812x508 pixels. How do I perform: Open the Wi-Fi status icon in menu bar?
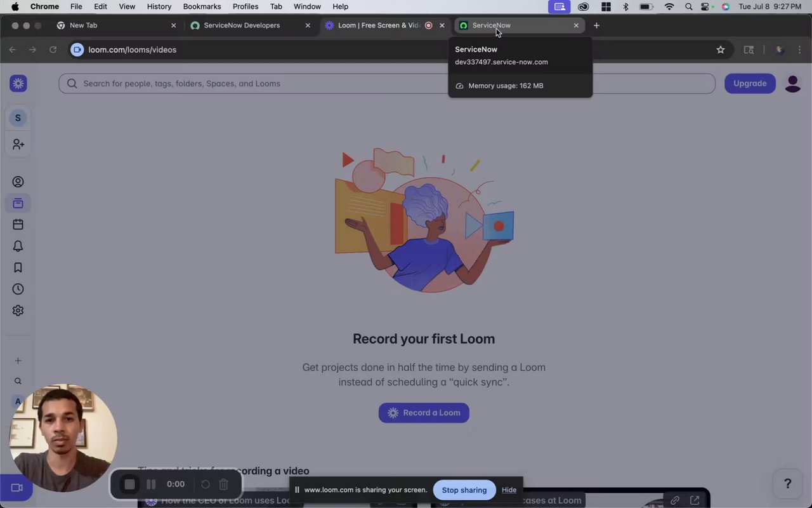[x=669, y=6]
